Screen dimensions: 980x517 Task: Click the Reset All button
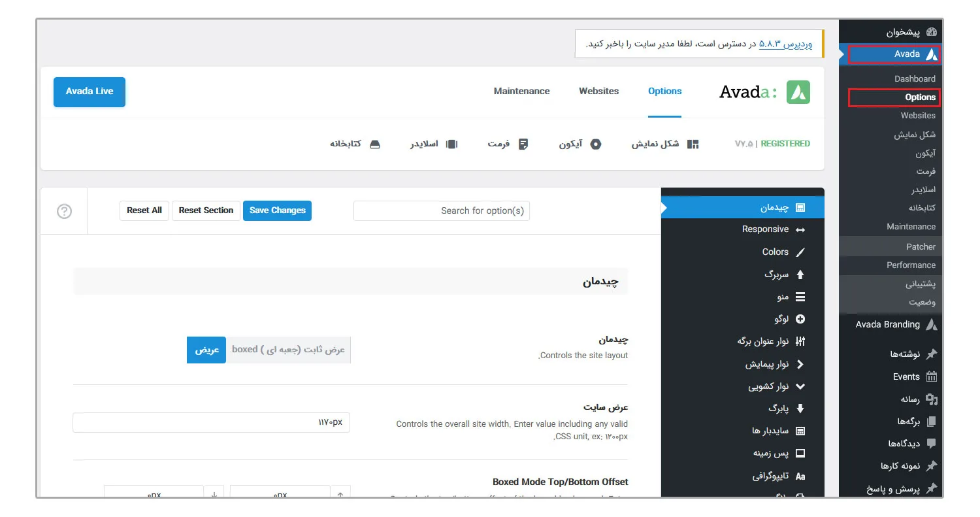click(144, 210)
